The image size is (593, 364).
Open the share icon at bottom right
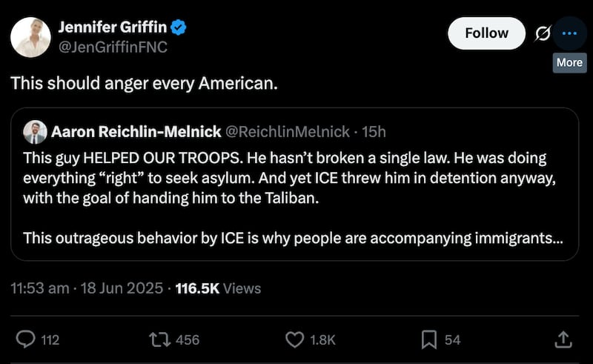(x=563, y=340)
